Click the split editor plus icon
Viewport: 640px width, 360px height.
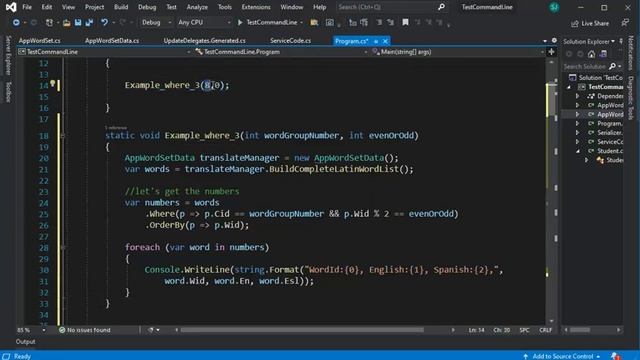(551, 52)
